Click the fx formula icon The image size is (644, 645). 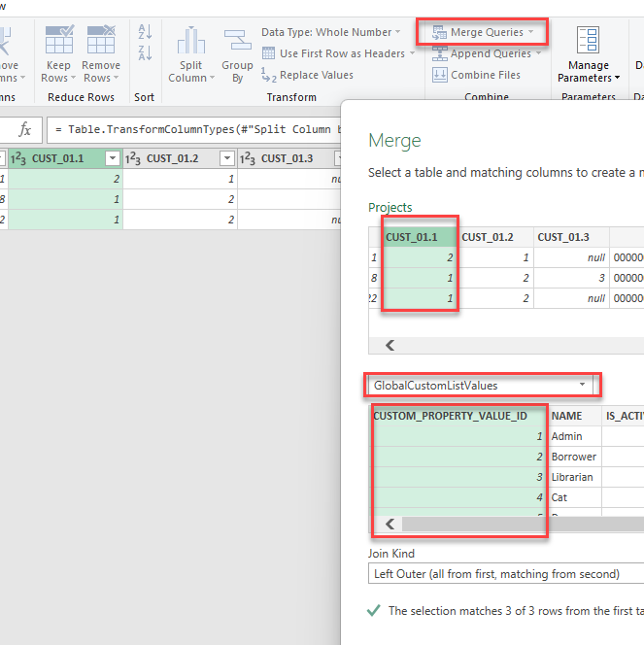(25, 129)
